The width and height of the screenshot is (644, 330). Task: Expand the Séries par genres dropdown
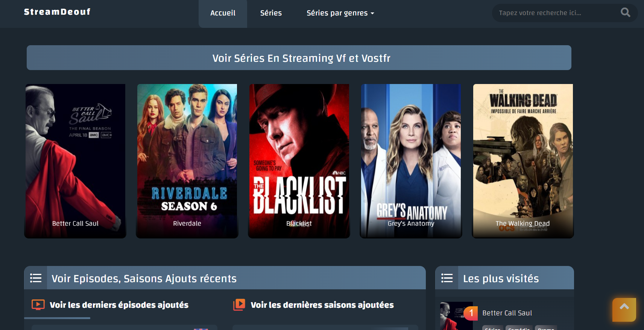click(340, 13)
